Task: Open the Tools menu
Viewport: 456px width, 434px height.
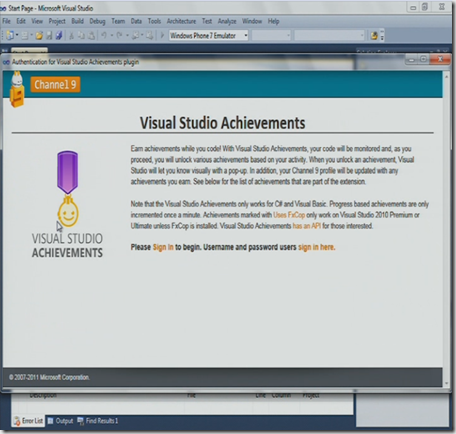Action: (154, 21)
